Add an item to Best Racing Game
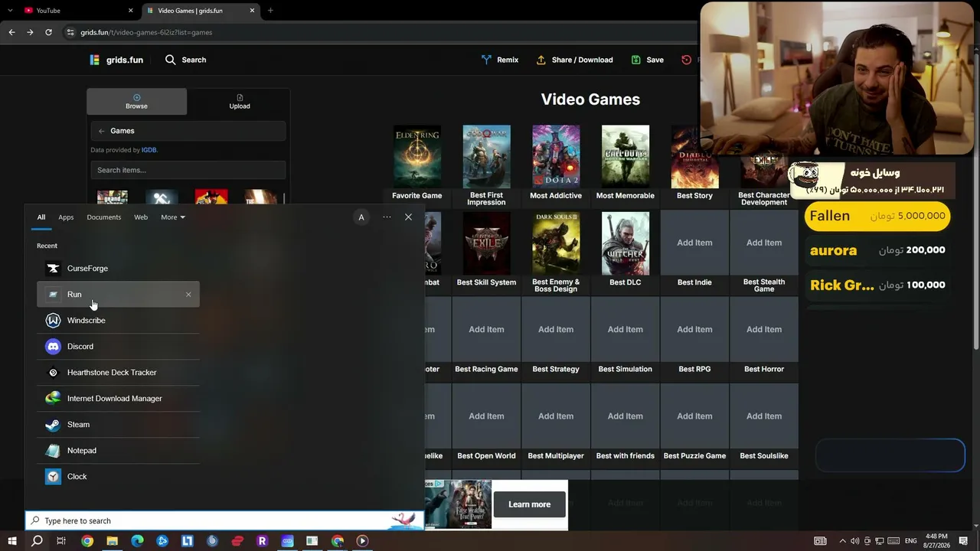The width and height of the screenshot is (980, 551). click(486, 329)
